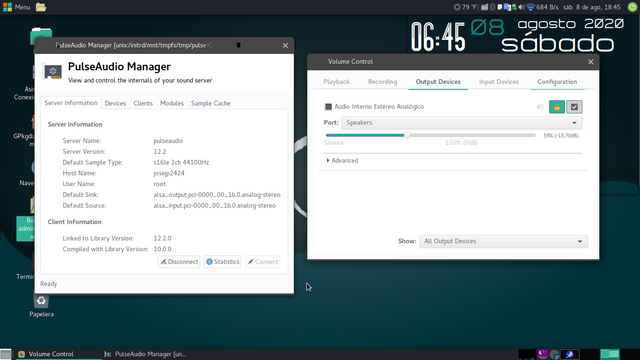Switch to the Playback tab
Image resolution: width=640 pixels, height=360 pixels.
coord(336,82)
